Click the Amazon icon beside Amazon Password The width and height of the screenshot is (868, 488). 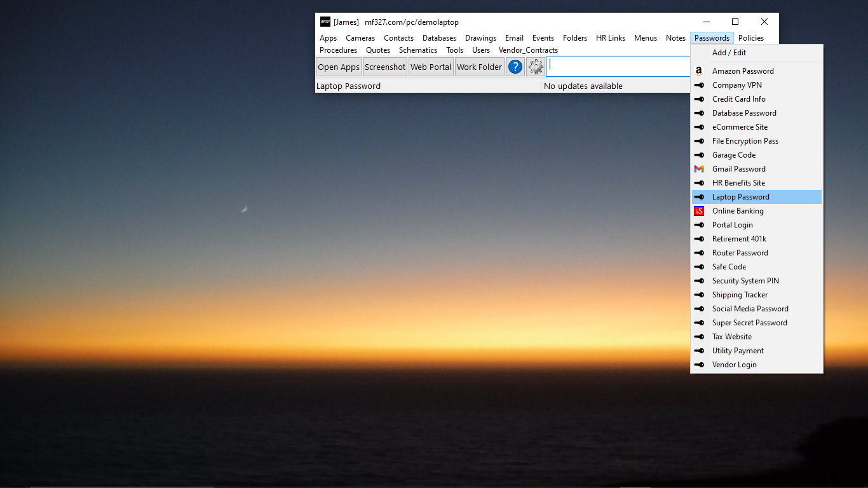pos(699,71)
